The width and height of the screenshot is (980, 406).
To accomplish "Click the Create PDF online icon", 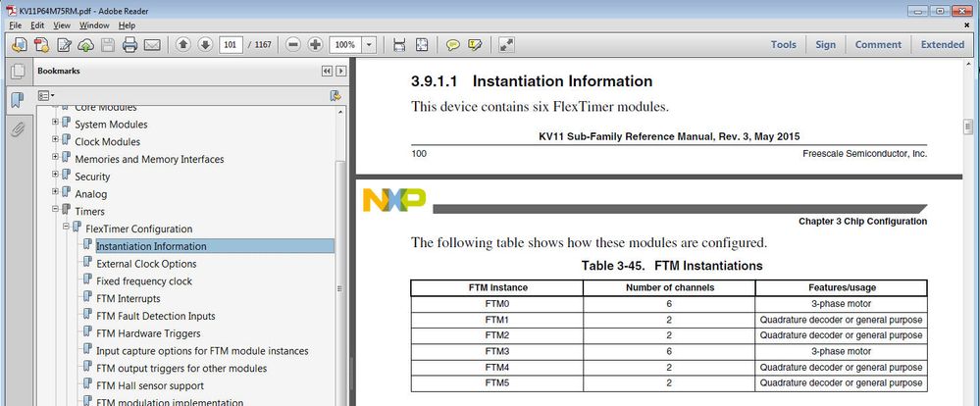I will coord(42,44).
